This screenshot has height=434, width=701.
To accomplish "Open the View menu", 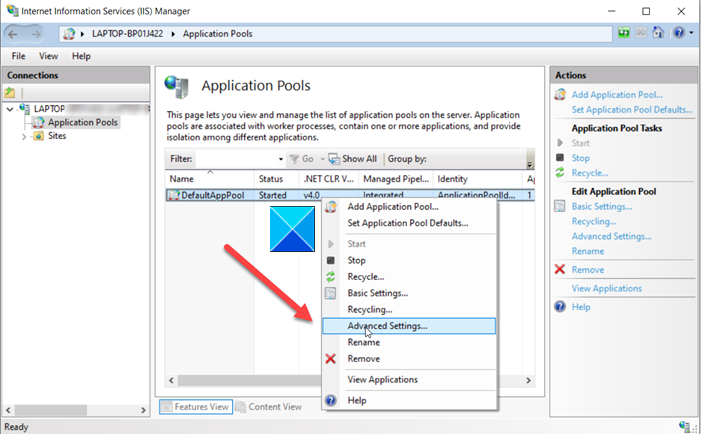I will [x=48, y=56].
